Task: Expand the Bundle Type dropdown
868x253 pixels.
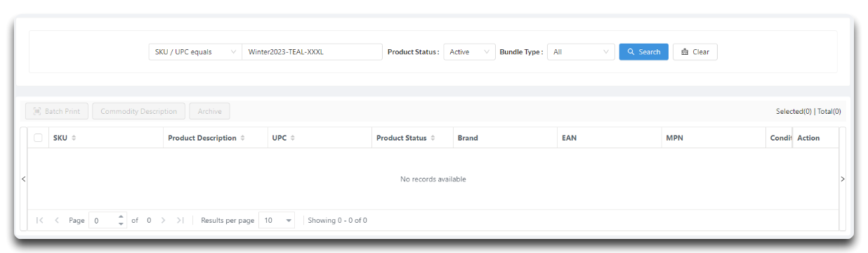Action: (x=581, y=52)
